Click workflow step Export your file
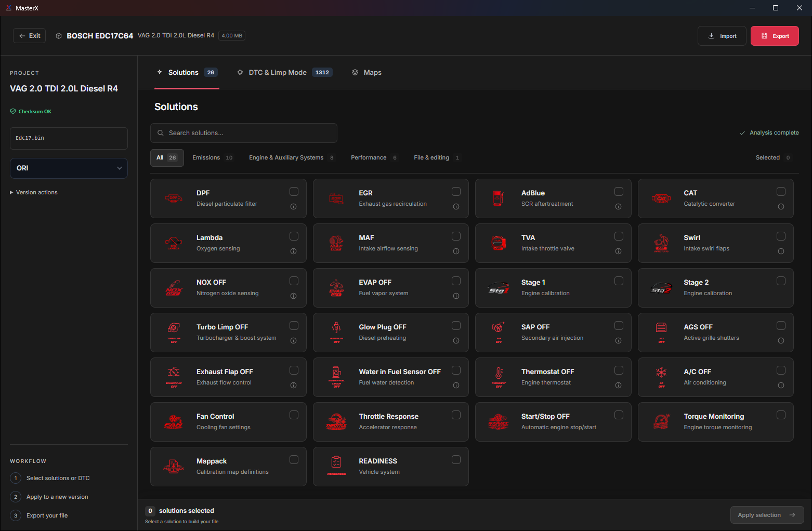 tap(39, 515)
